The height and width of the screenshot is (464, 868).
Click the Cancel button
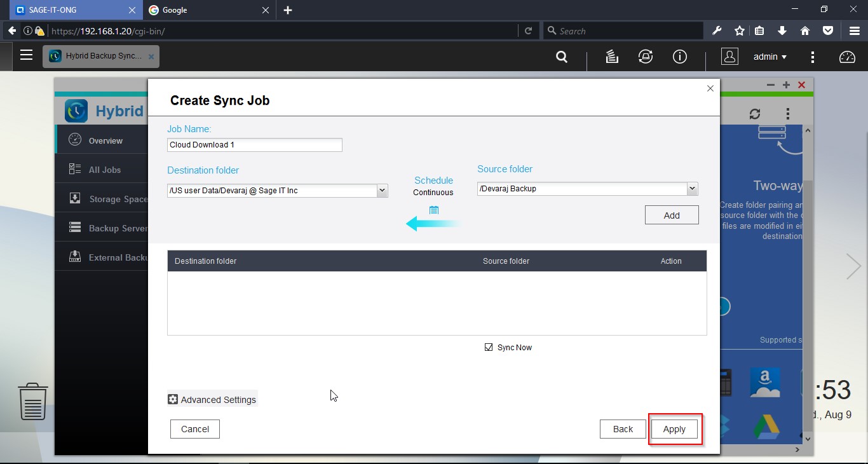[x=195, y=429]
